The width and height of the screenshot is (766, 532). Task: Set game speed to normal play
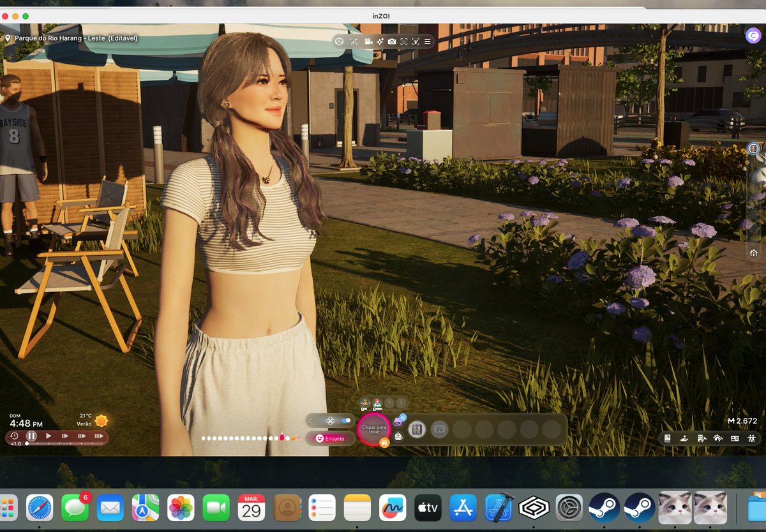[x=49, y=436]
